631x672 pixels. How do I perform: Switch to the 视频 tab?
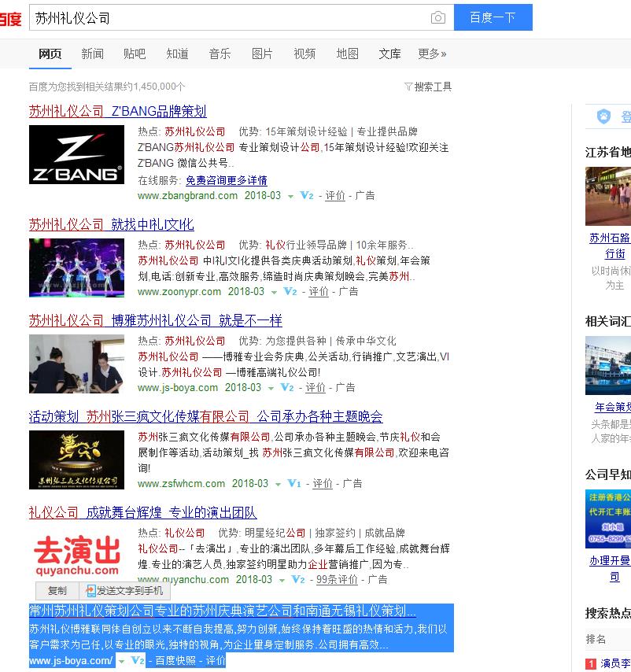pyautogui.click(x=304, y=54)
